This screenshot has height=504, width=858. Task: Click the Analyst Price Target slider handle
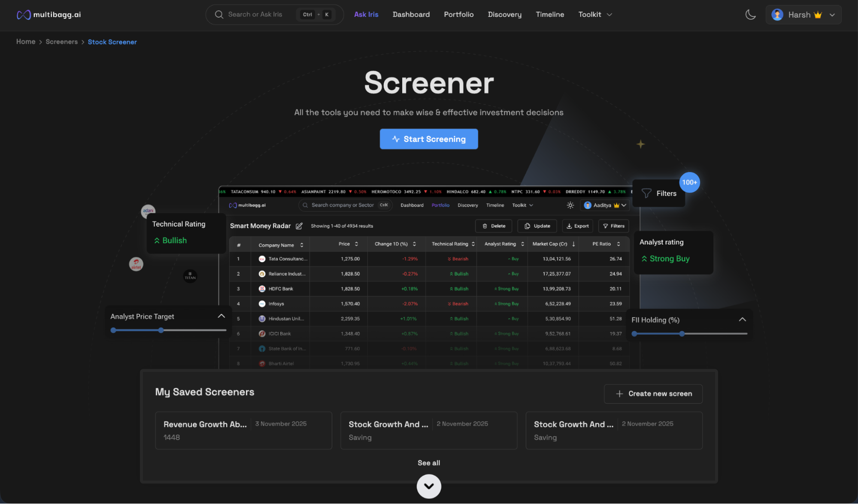click(x=161, y=330)
